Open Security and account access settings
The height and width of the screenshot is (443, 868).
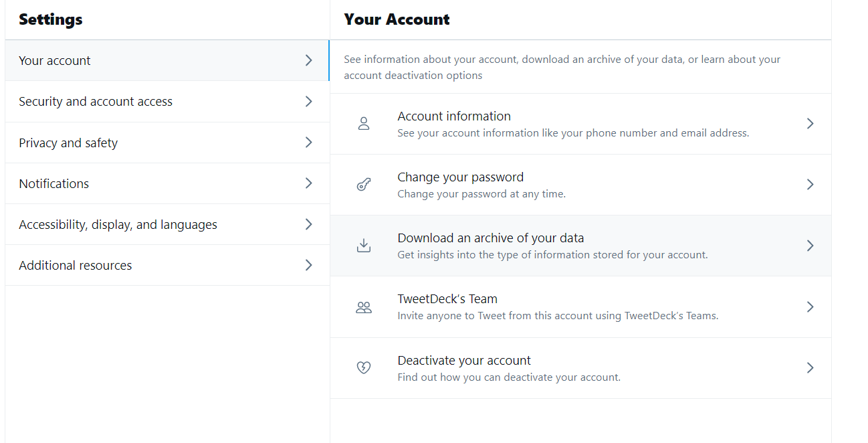click(x=167, y=102)
